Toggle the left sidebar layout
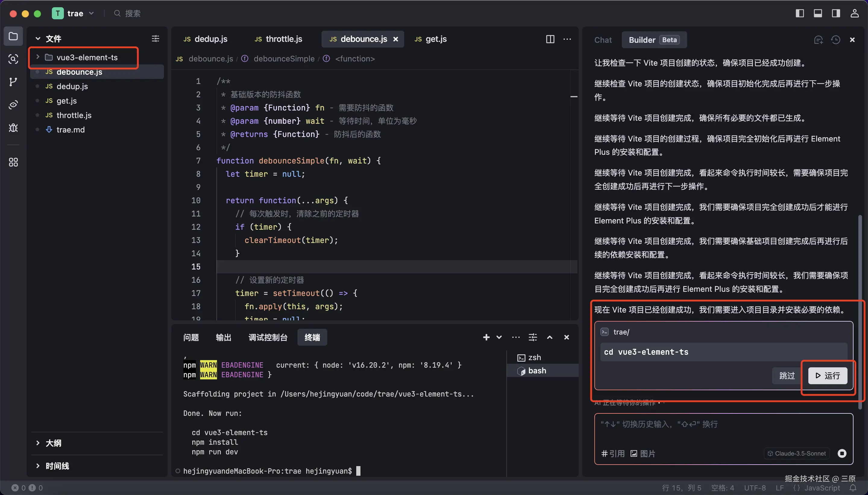Image resolution: width=868 pixels, height=495 pixels. (800, 13)
